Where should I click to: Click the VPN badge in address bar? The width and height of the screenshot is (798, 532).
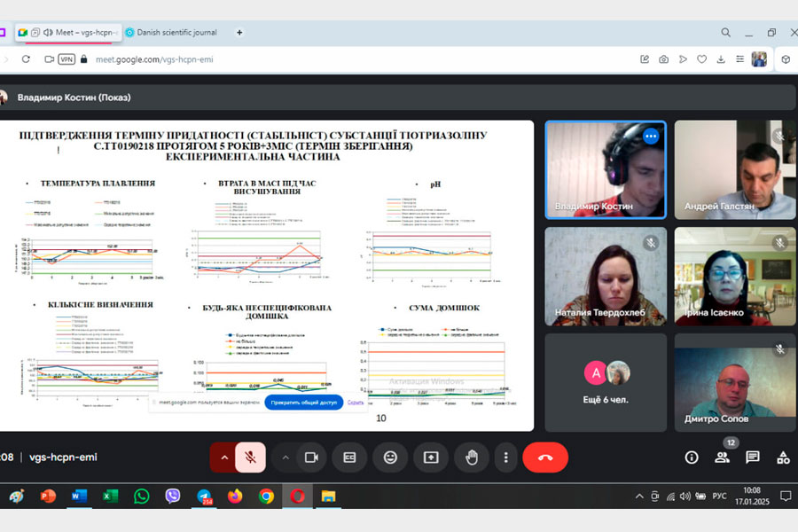66,59
